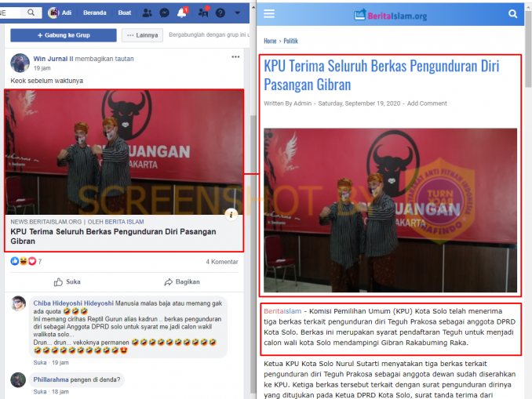
Task: Click the BeritaIslam.org logo
Action: (390, 15)
